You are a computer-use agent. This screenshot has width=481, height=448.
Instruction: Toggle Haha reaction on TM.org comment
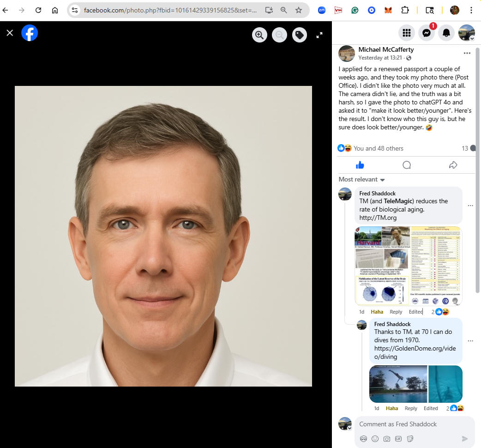tap(377, 312)
